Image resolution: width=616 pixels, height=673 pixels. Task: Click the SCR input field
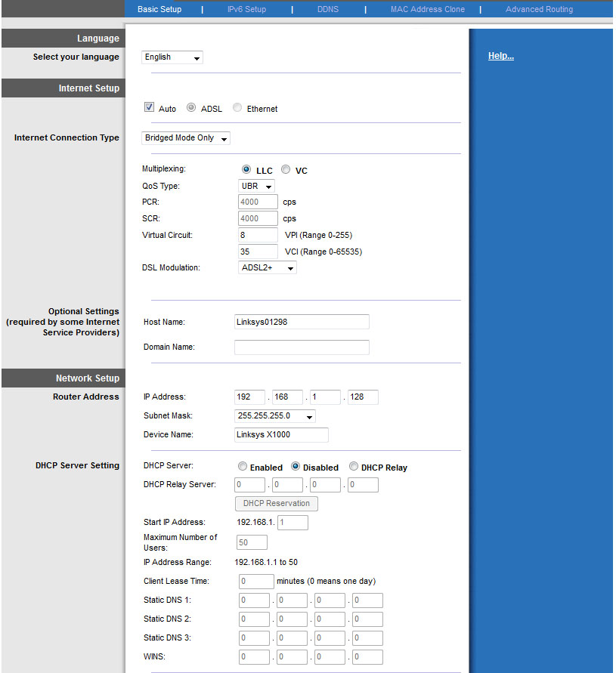(x=258, y=218)
